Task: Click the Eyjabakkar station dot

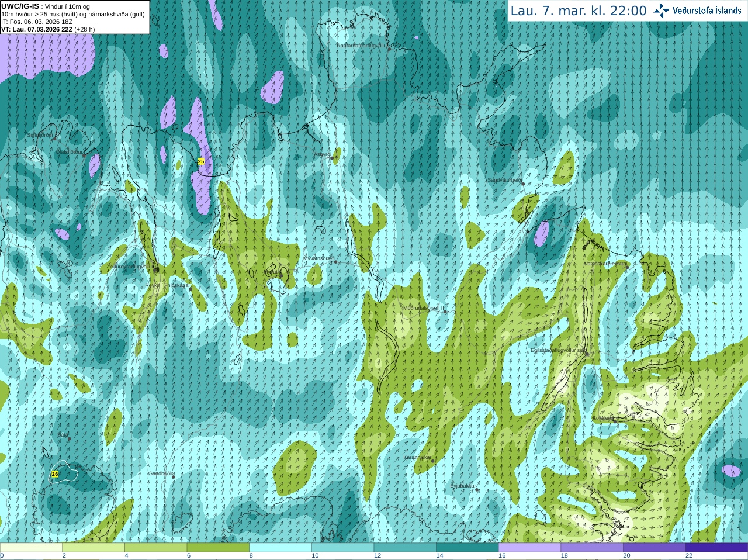Action: click(x=477, y=489)
